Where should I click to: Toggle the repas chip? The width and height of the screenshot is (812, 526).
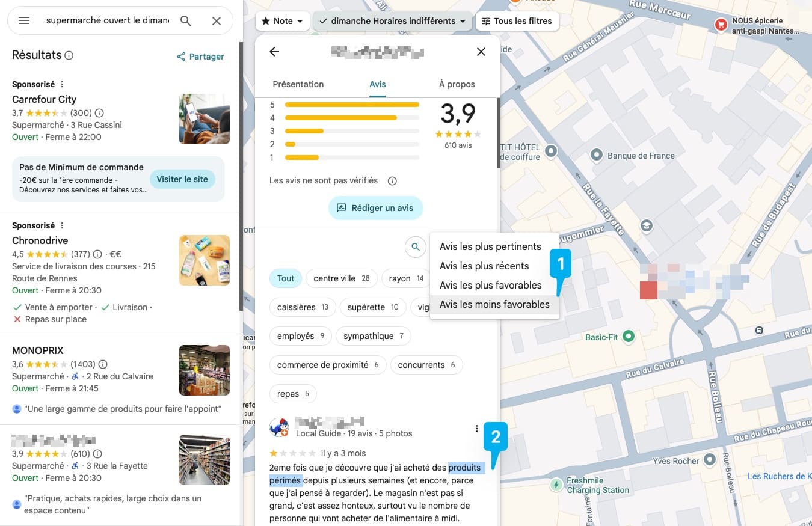point(293,394)
